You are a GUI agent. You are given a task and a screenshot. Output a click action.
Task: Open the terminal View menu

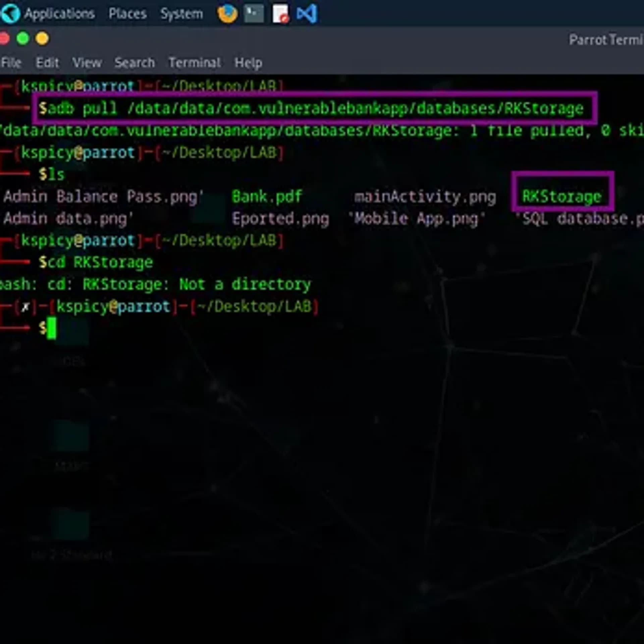[x=87, y=63]
